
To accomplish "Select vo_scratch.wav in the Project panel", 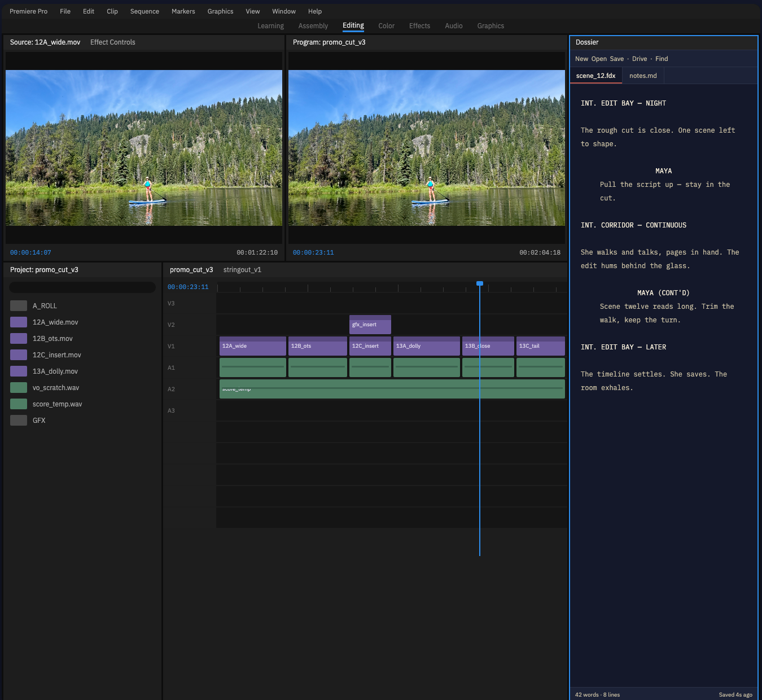I will (x=82, y=388).
